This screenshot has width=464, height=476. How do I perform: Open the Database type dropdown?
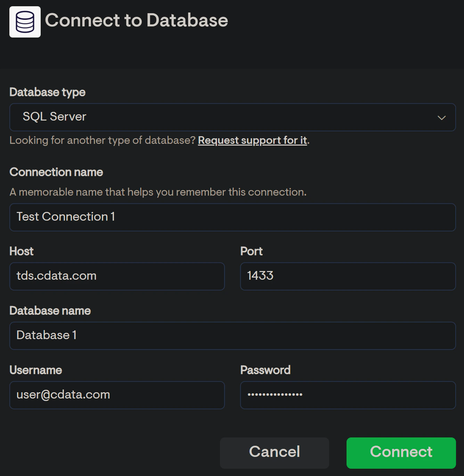(232, 117)
